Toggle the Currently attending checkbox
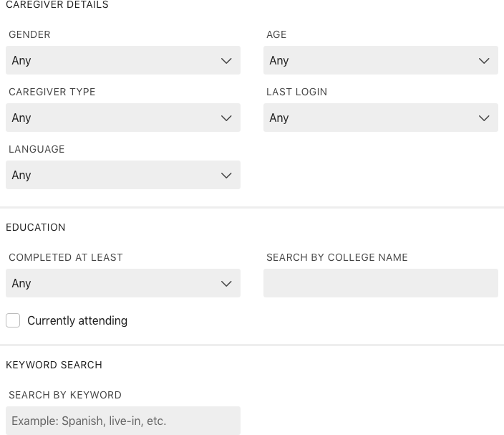This screenshot has height=435, width=504. point(13,320)
